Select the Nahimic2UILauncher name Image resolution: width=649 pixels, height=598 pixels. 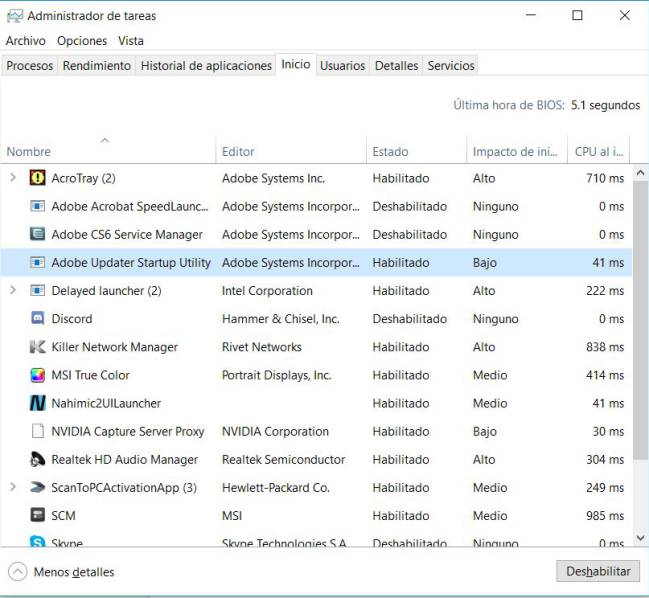click(x=106, y=403)
